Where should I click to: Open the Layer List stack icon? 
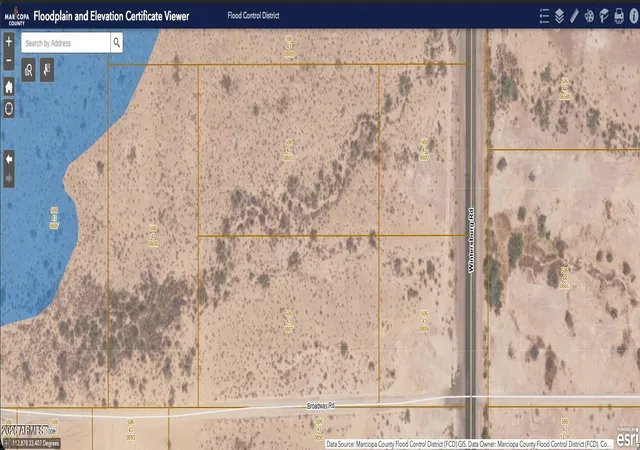pos(559,16)
